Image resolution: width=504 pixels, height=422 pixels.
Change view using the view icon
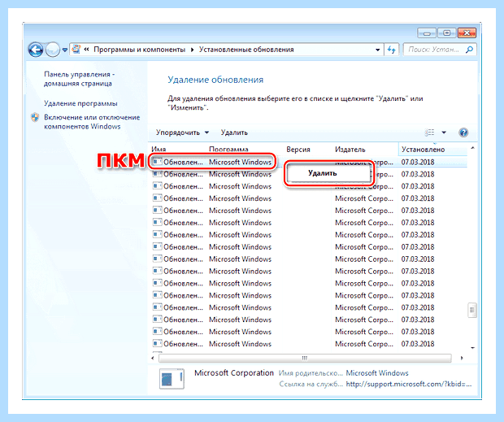430,133
